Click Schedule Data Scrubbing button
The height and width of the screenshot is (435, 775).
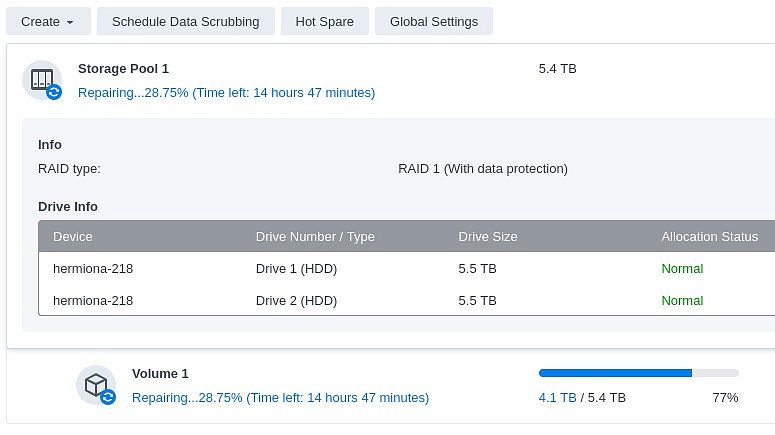point(185,21)
